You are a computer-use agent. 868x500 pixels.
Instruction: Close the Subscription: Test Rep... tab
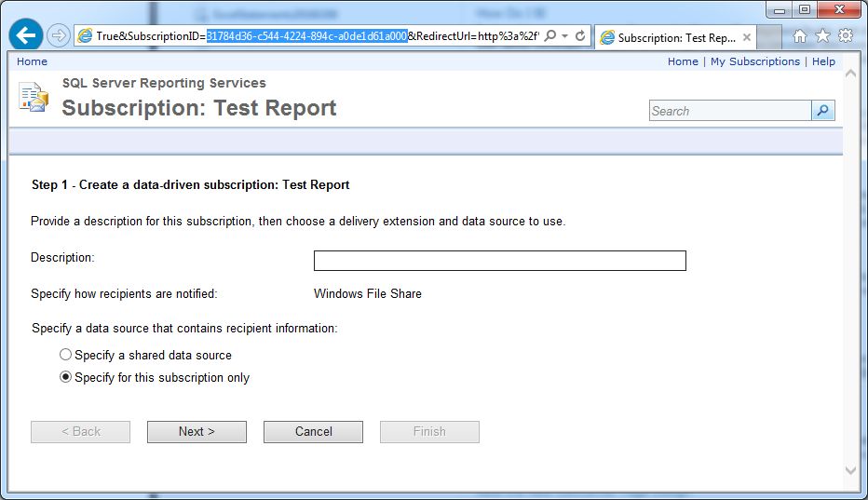(747, 37)
